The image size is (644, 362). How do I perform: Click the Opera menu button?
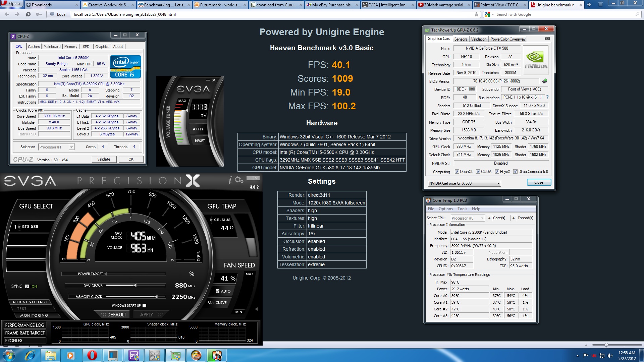click(11, 4)
